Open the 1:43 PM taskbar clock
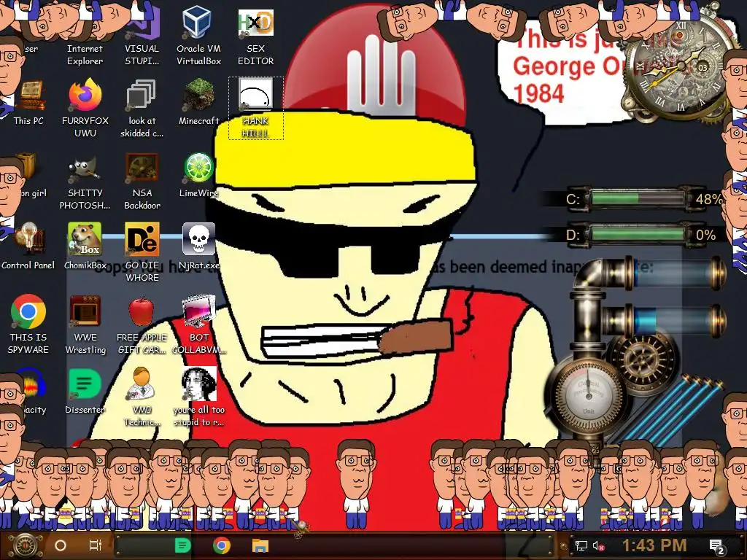 654,545
